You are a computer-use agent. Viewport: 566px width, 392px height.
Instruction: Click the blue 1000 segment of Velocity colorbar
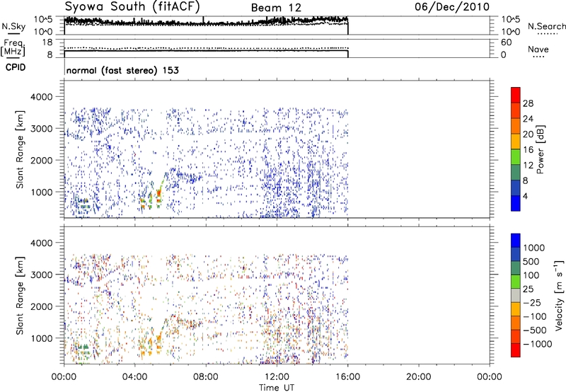pos(516,241)
